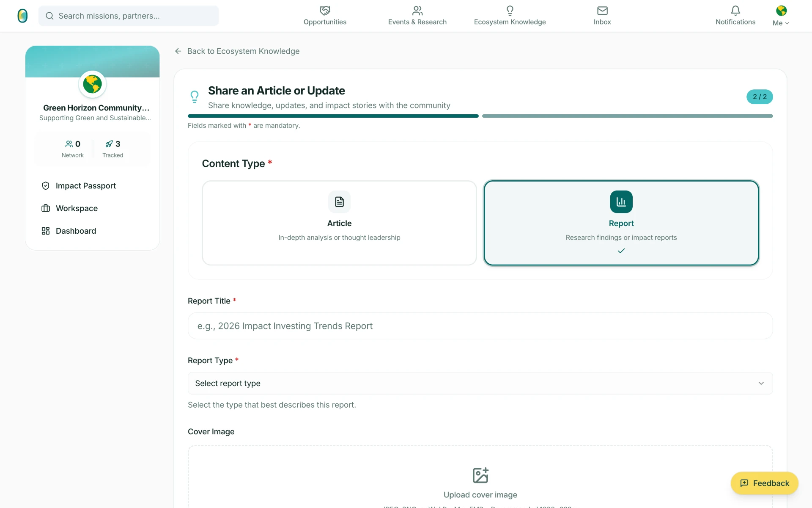Select the Article content type card
Viewport: 812px width, 508px height.
click(x=339, y=223)
